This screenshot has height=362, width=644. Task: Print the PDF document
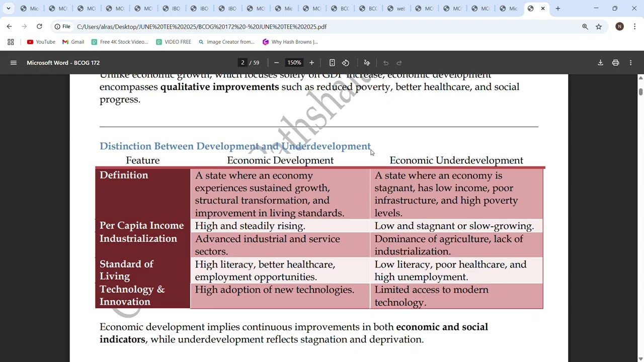tap(615, 63)
